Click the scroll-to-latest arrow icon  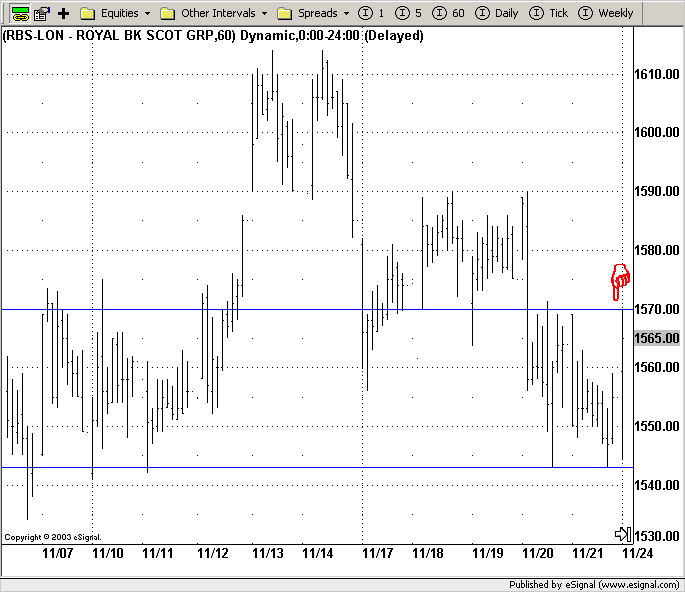click(623, 534)
